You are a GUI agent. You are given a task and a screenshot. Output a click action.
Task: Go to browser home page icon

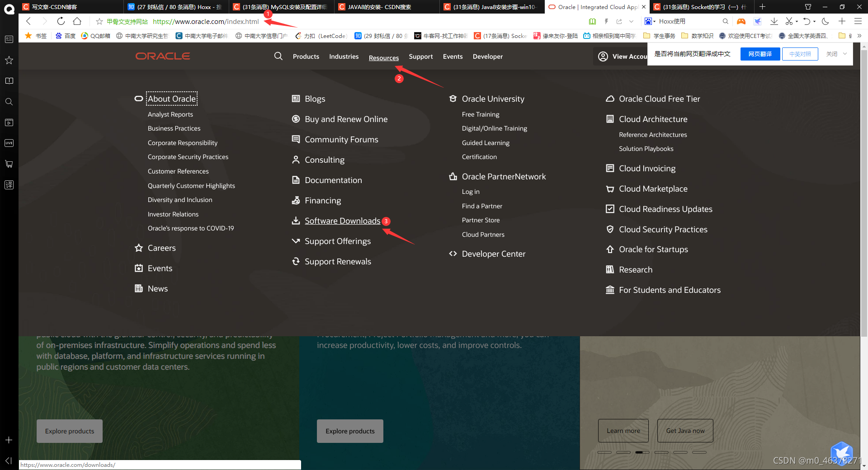pos(77,21)
